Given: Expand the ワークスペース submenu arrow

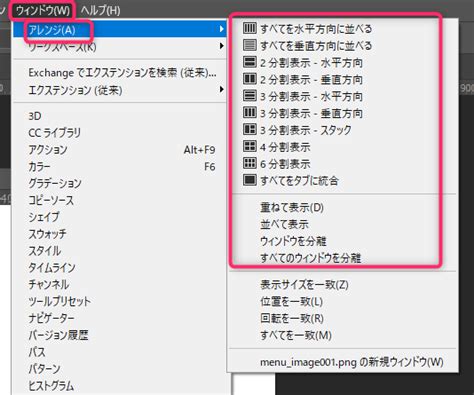Looking at the screenshot, I should click(221, 46).
